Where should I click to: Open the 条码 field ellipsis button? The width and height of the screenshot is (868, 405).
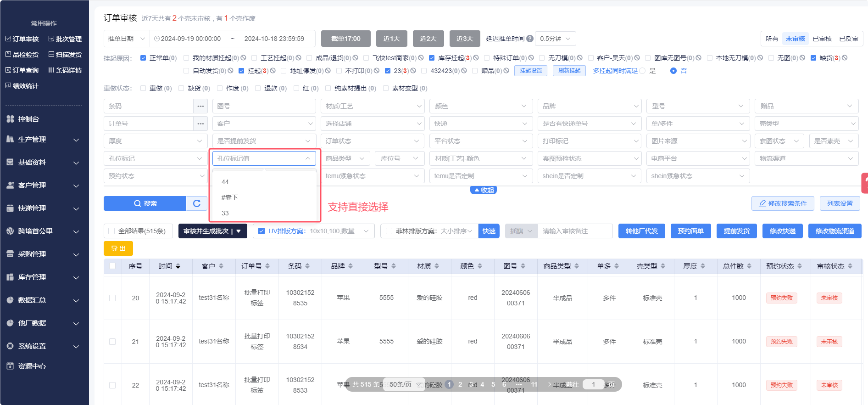[x=200, y=106]
